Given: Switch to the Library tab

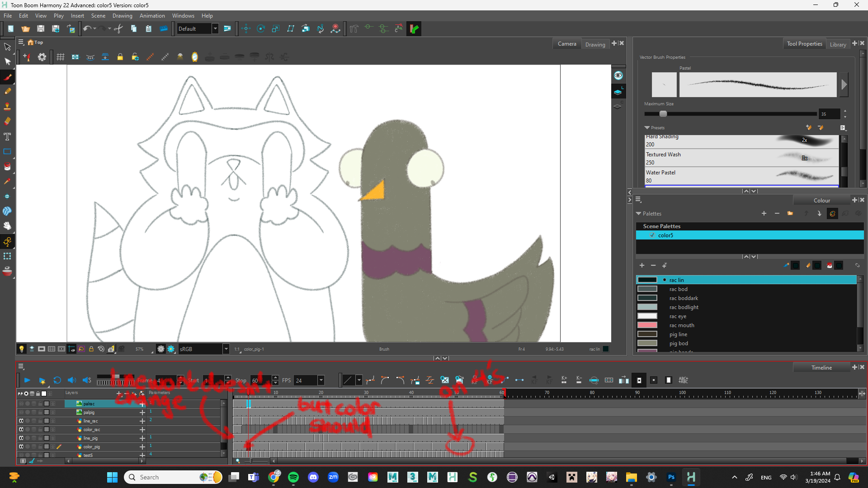Looking at the screenshot, I should pos(837,44).
